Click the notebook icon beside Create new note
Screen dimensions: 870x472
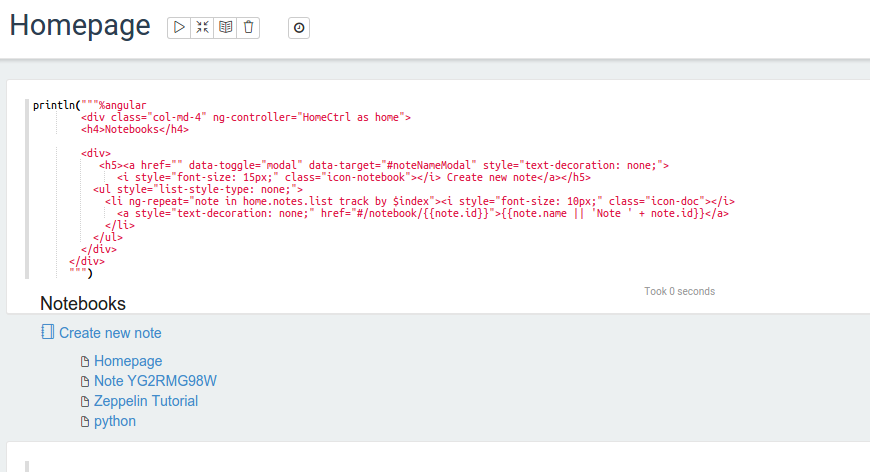pos(47,333)
